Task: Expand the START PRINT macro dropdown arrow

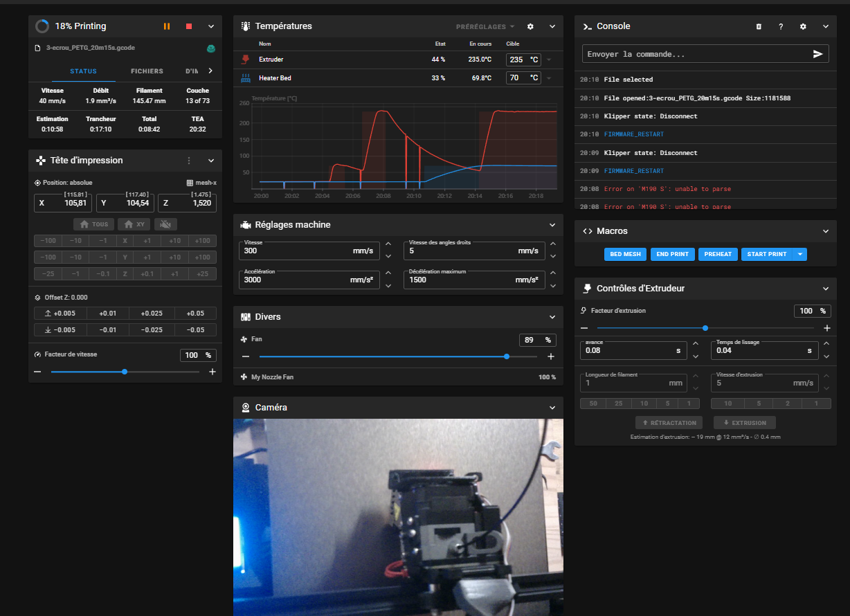Action: click(800, 254)
